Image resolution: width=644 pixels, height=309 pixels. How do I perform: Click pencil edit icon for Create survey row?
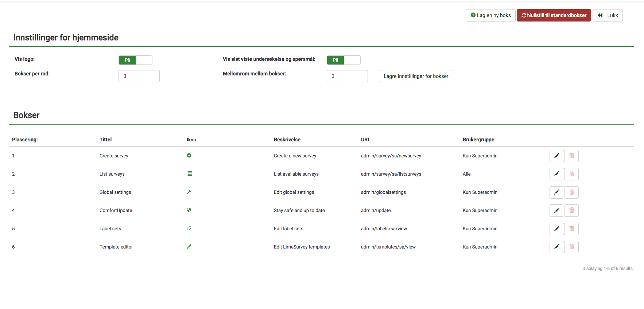pyautogui.click(x=556, y=156)
